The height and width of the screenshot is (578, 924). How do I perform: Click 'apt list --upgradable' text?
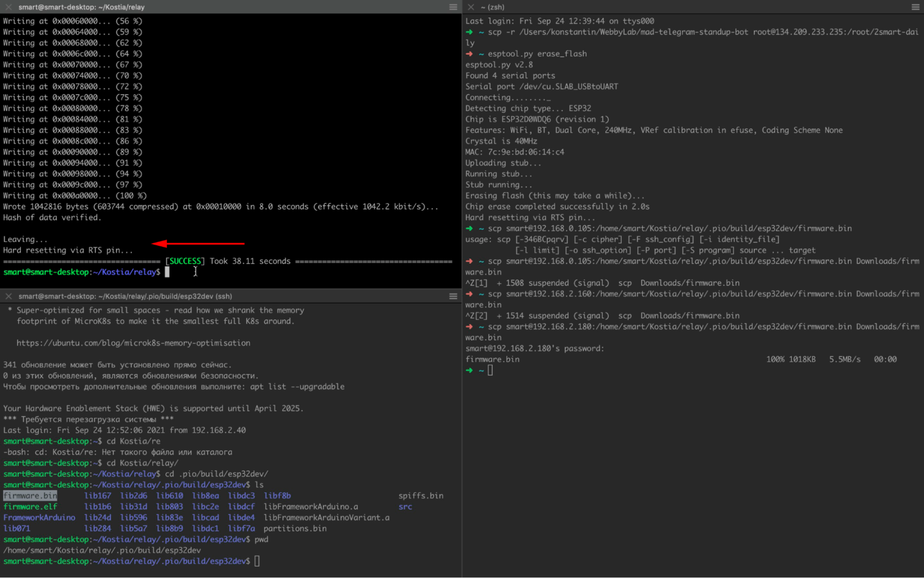pyautogui.click(x=298, y=386)
